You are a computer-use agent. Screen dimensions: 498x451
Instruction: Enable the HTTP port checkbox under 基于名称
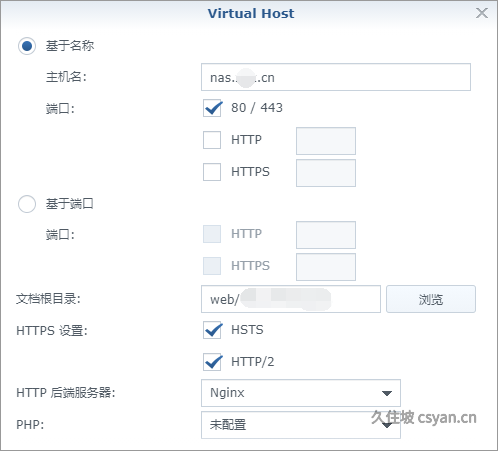point(212,140)
